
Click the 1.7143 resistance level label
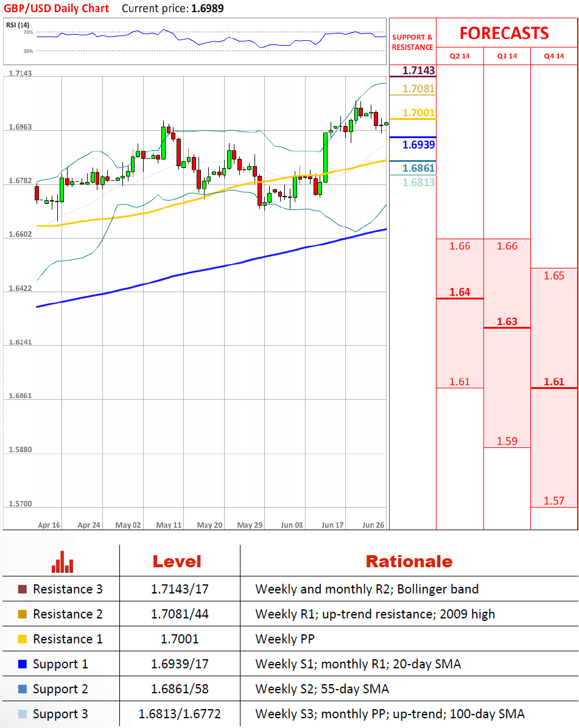point(418,71)
